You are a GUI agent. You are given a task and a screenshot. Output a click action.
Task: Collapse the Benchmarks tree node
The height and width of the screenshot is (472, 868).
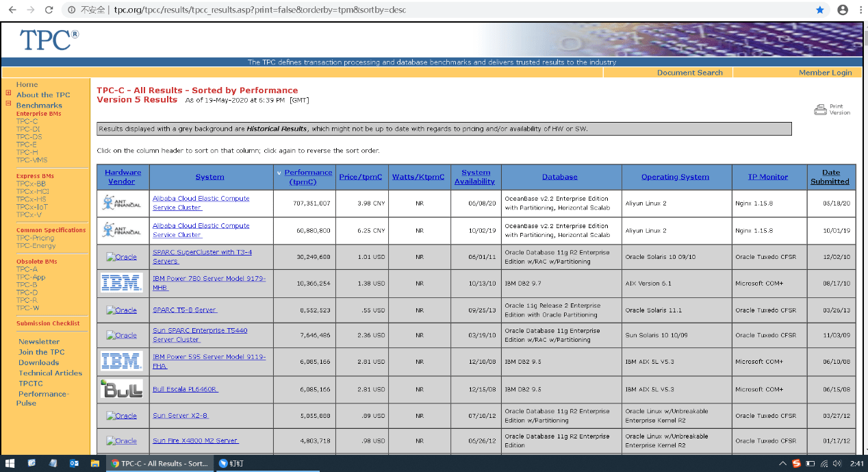tap(8, 103)
